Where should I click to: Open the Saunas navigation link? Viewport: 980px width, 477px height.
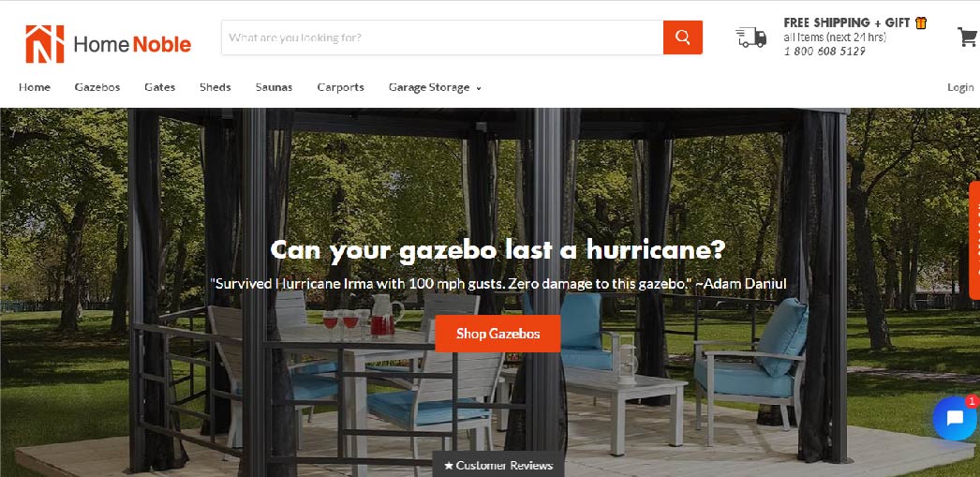pyautogui.click(x=274, y=87)
